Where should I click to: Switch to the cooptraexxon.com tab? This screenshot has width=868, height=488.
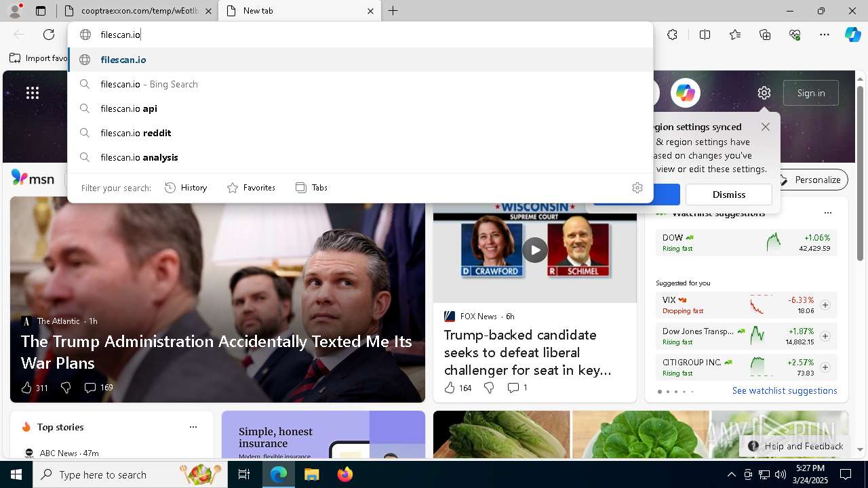pyautogui.click(x=137, y=11)
